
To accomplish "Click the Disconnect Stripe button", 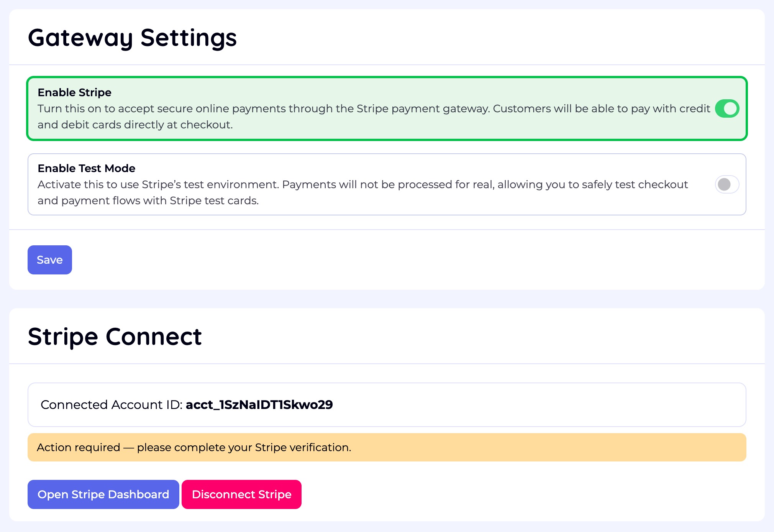I will pos(241,494).
